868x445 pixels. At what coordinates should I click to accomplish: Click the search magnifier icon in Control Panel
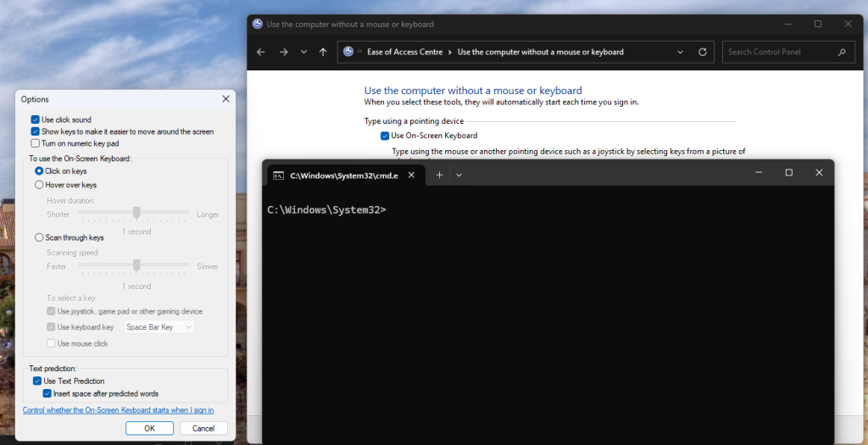tap(842, 53)
